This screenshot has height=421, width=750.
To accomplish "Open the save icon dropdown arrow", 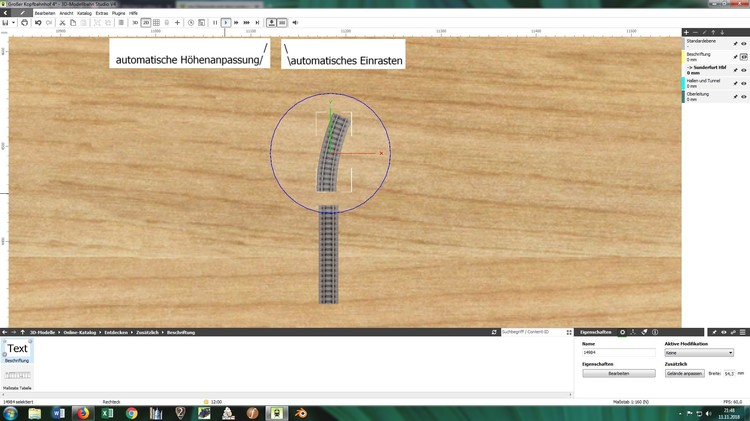I will tap(14, 21).
